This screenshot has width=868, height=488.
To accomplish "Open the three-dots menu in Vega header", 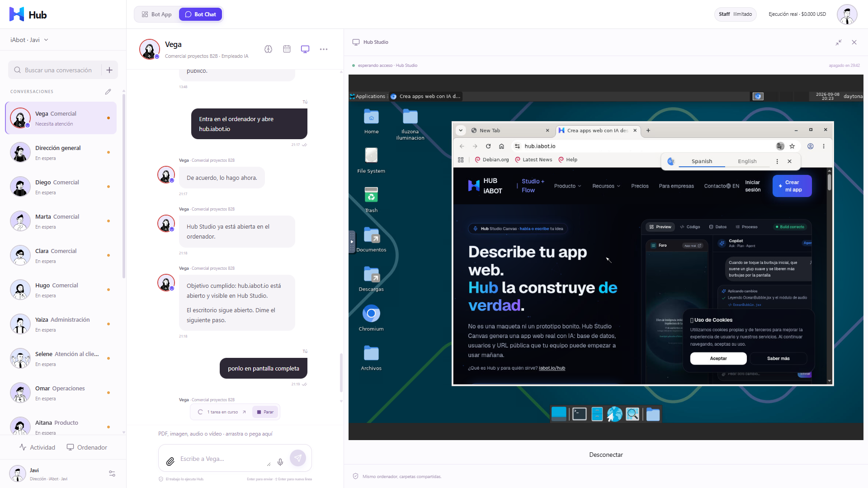I will click(324, 49).
